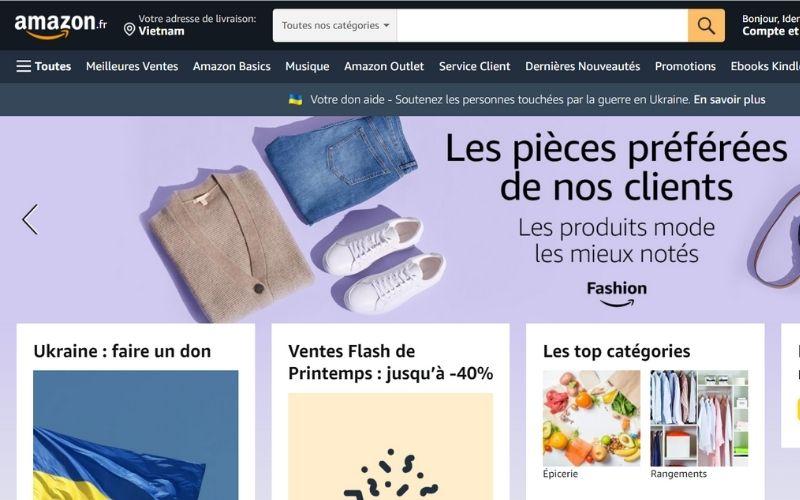Viewport: 800px width, 500px height.
Task: Click En savoir plus link
Action: 729,99
